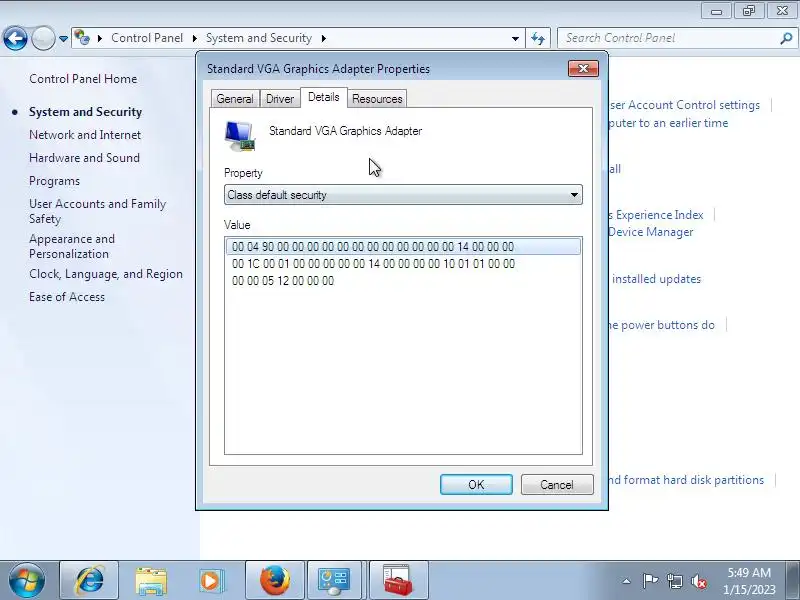Screen dimensions: 800x600
Task: Open the recent pages dropdown arrow
Action: pyautogui.click(x=63, y=39)
